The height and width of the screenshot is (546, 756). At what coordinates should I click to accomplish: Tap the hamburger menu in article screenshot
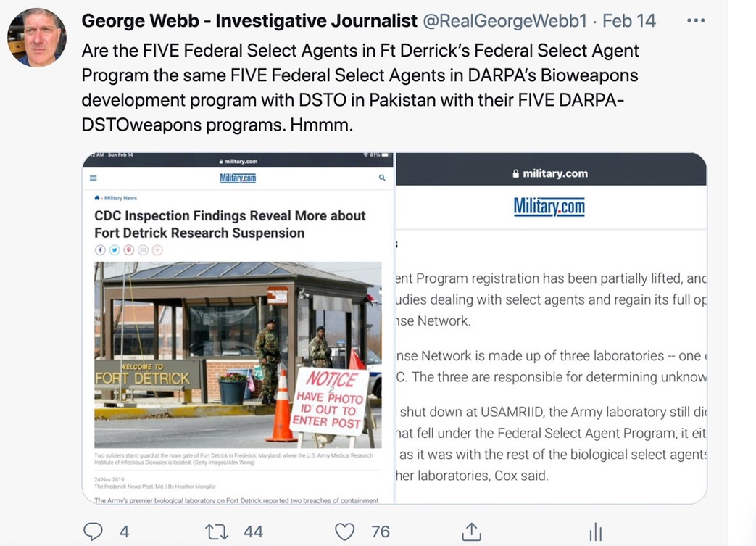tap(94, 178)
